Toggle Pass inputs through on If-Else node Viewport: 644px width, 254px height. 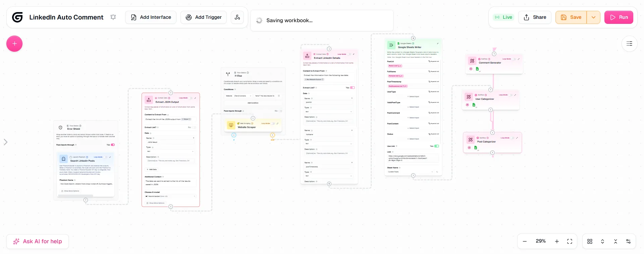pyautogui.click(x=280, y=111)
